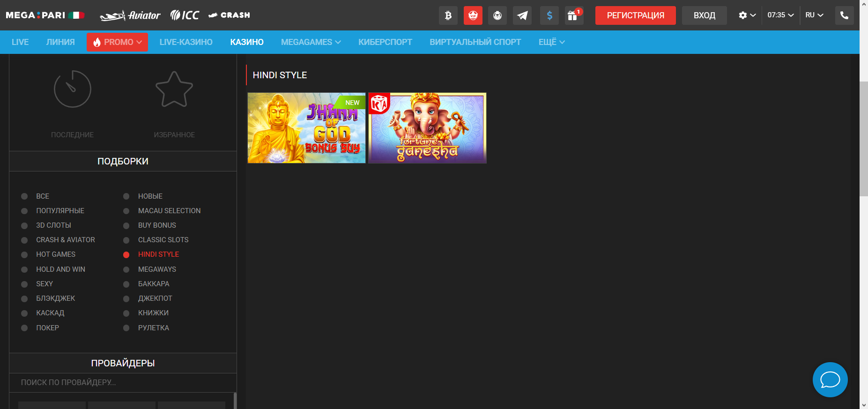
Task: Open the LIVE-КАЗИНО tab
Action: (186, 42)
